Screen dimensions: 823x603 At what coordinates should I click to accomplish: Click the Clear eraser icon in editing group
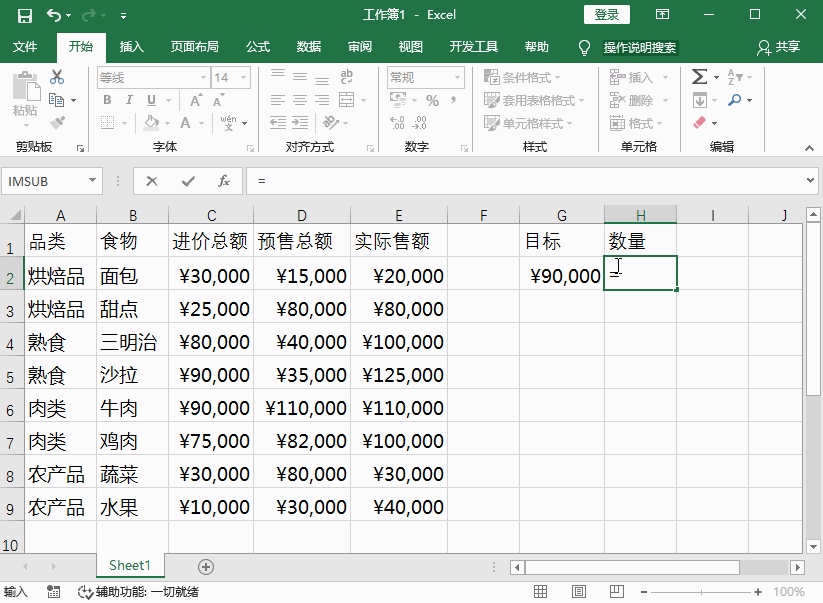699,123
